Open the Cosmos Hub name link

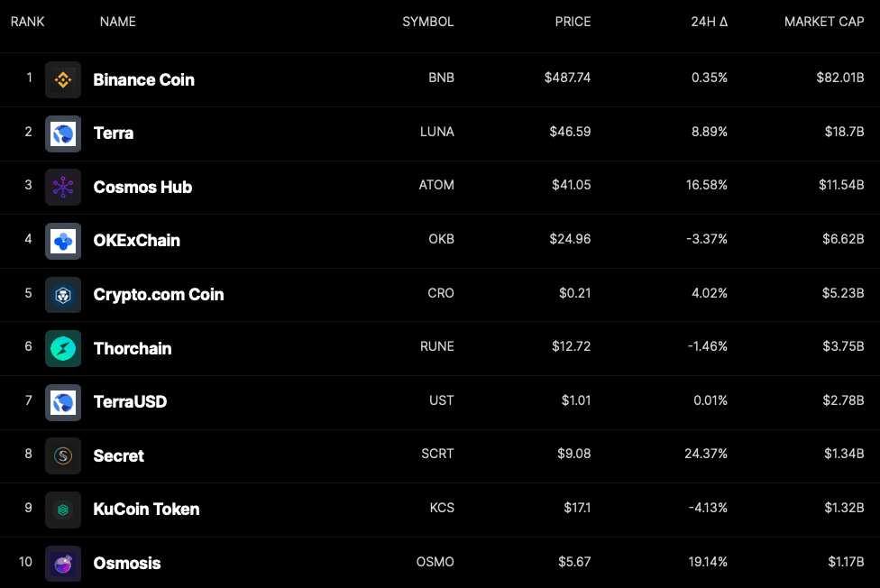point(142,187)
